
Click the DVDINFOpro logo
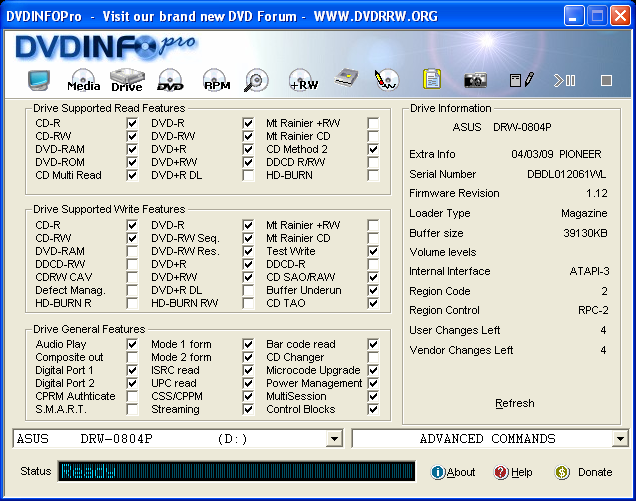(x=105, y=47)
